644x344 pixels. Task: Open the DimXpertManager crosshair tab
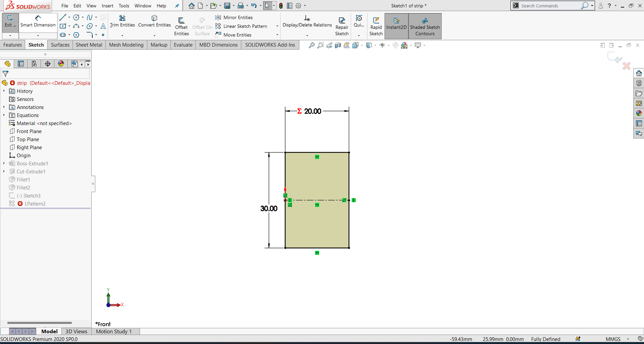click(48, 64)
